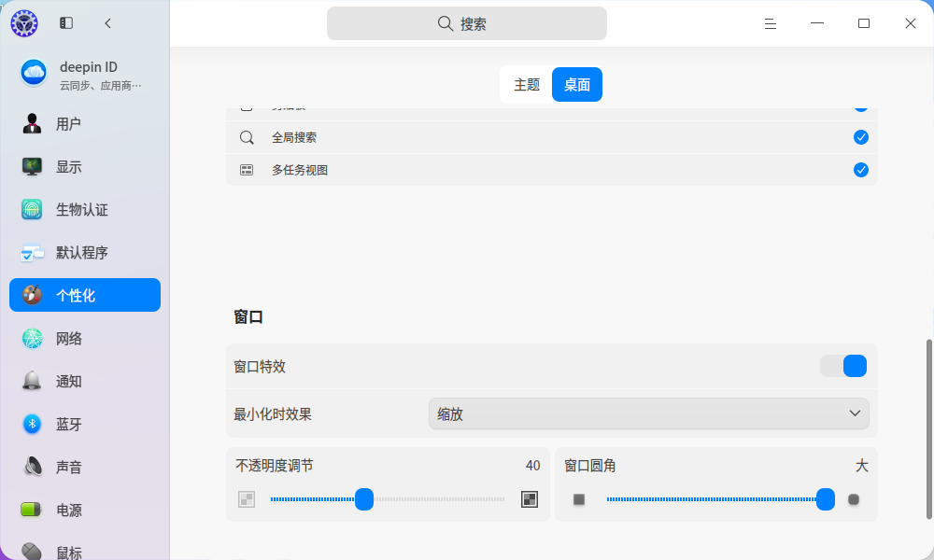Image resolution: width=934 pixels, height=560 pixels.
Task: Select the 桌面 tab
Action: click(x=577, y=85)
